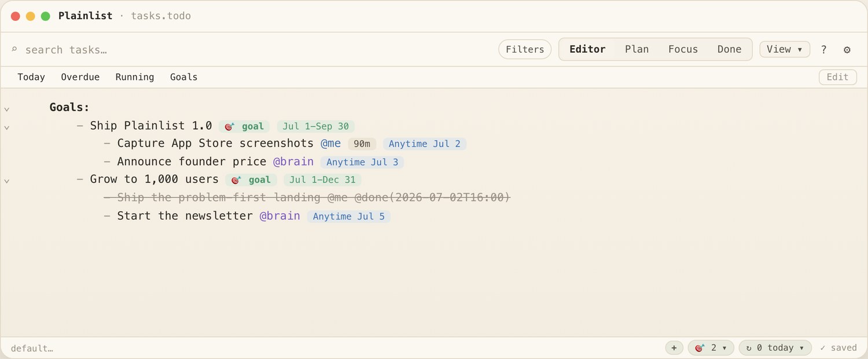The image size is (868, 359).
Task: Open the Filters button
Action: [x=525, y=49]
